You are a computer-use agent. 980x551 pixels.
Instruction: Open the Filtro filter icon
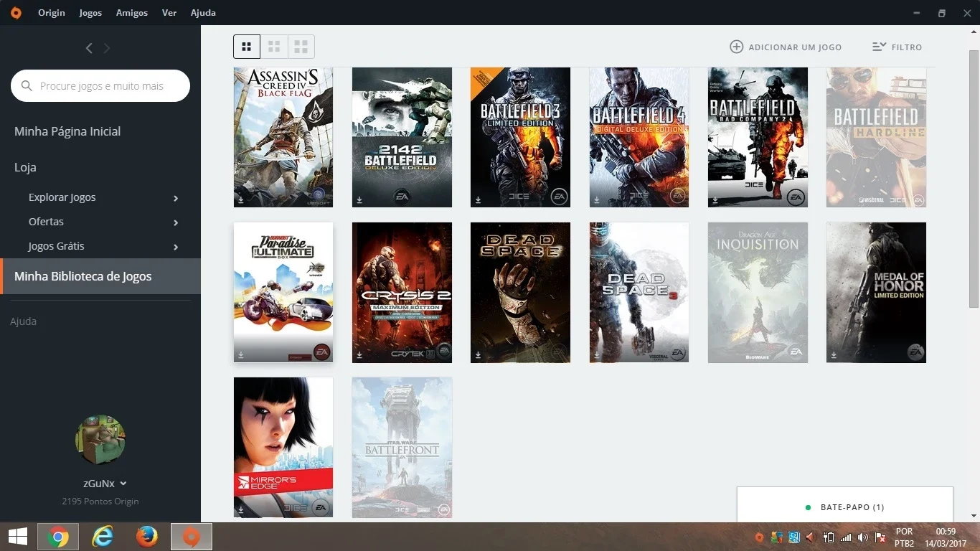tap(880, 47)
